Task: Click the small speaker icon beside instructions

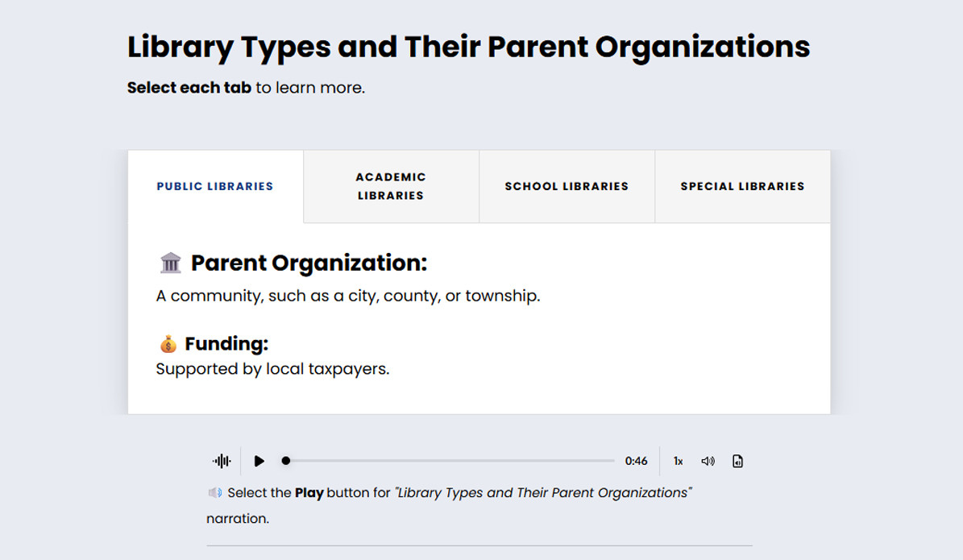Action: pos(214,492)
